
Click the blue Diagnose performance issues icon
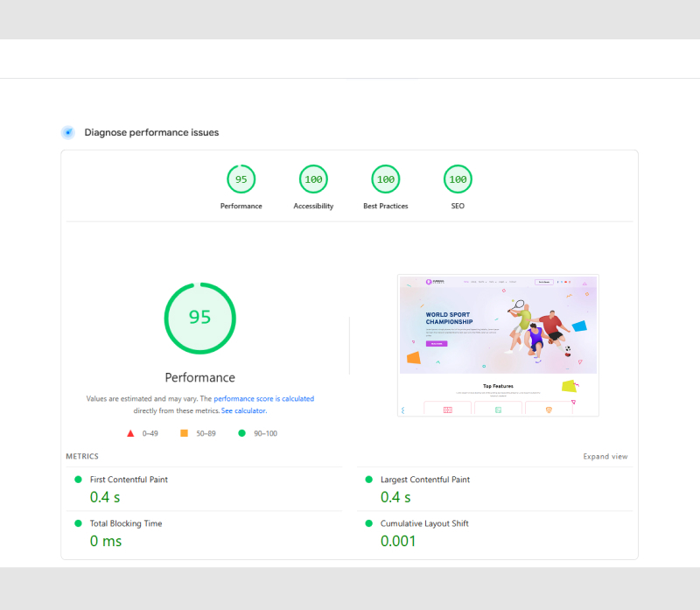pyautogui.click(x=67, y=132)
